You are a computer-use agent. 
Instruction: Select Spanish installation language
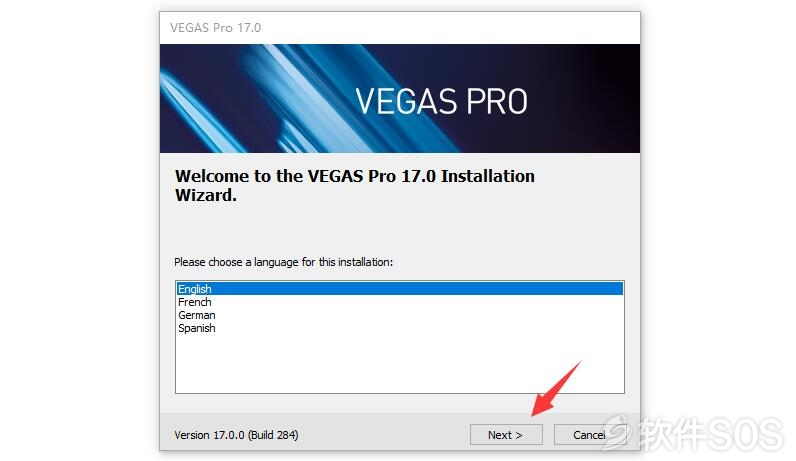pyautogui.click(x=196, y=328)
